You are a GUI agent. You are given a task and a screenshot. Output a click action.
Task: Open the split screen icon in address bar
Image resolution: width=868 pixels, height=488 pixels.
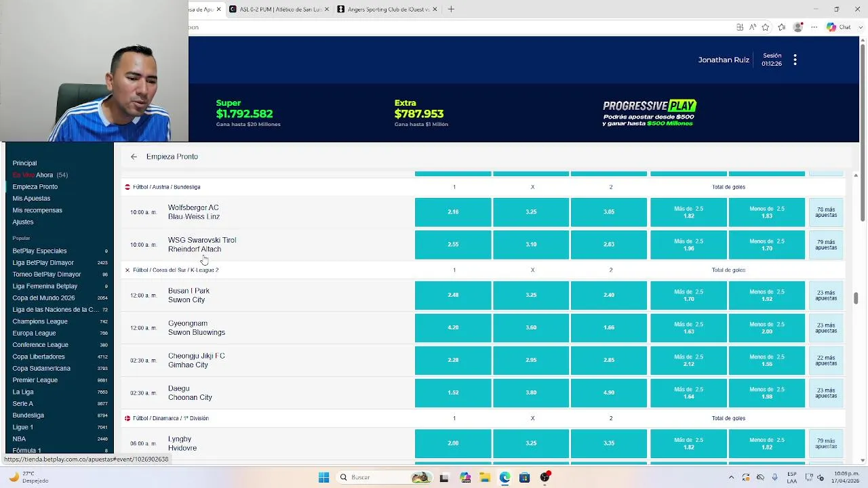click(740, 27)
